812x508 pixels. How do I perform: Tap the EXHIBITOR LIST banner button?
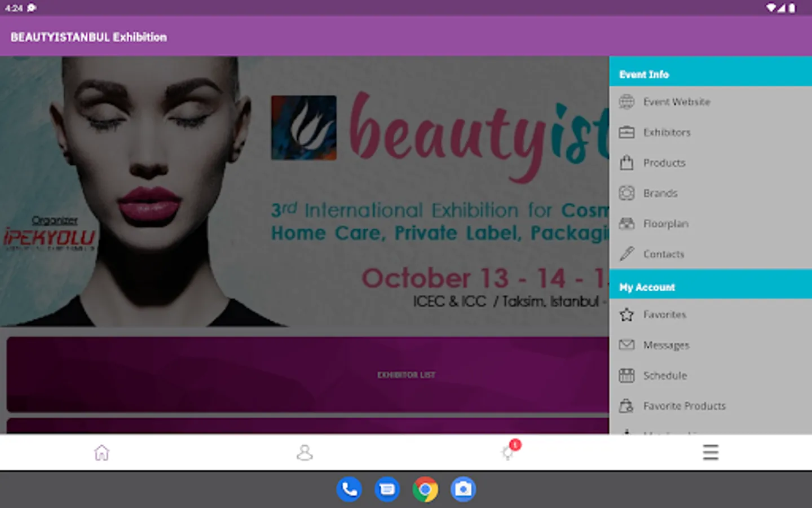pos(308,375)
